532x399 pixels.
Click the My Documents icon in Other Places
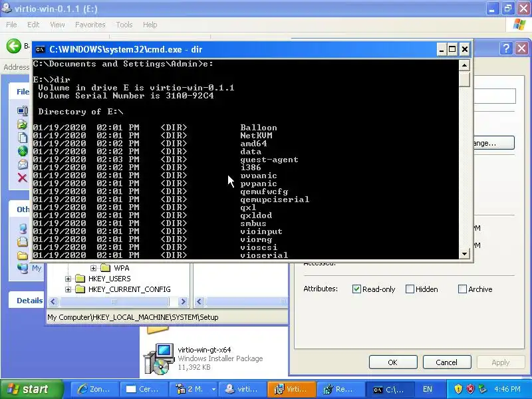(x=23, y=241)
